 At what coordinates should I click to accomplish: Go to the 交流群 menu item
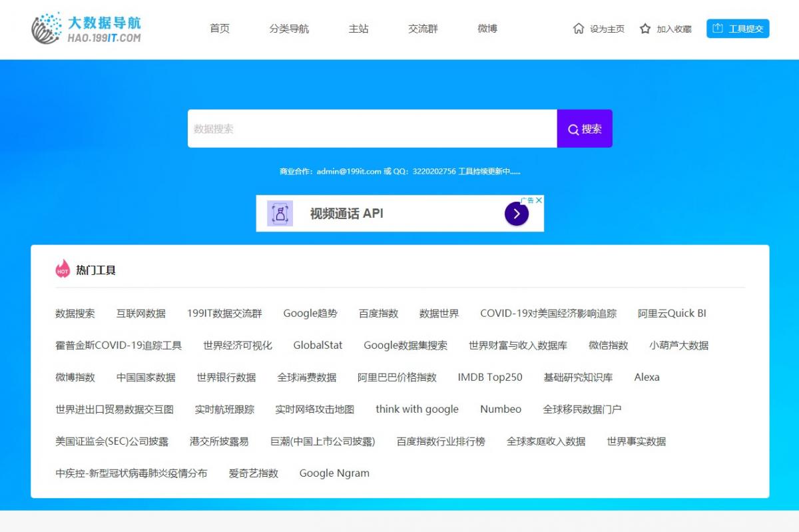[x=423, y=29]
